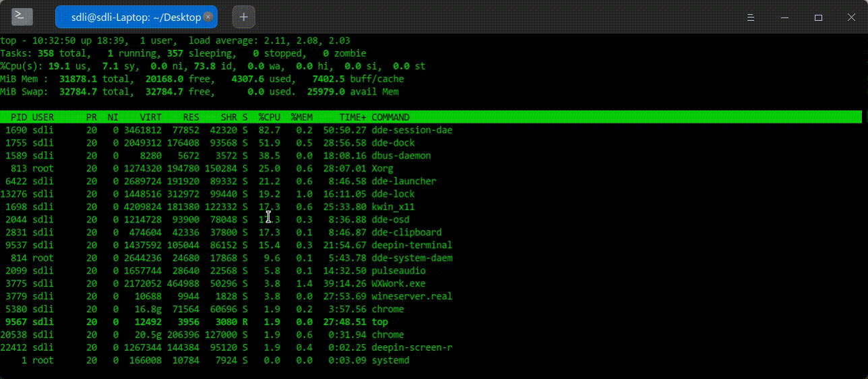Image resolution: width=868 pixels, height=379 pixels.
Task: Select the sdli@sdli-Laptop: ~/Desktop tab
Action: point(136,17)
